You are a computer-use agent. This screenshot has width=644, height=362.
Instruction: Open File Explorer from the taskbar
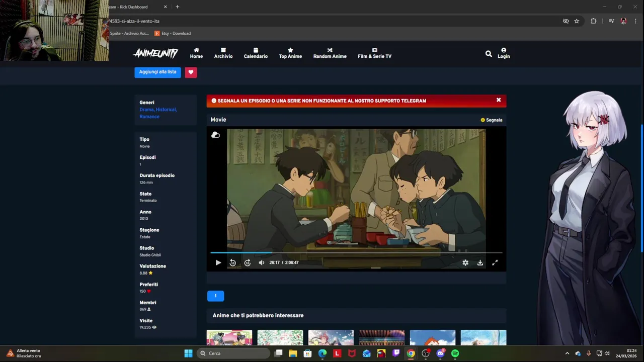coord(293,353)
